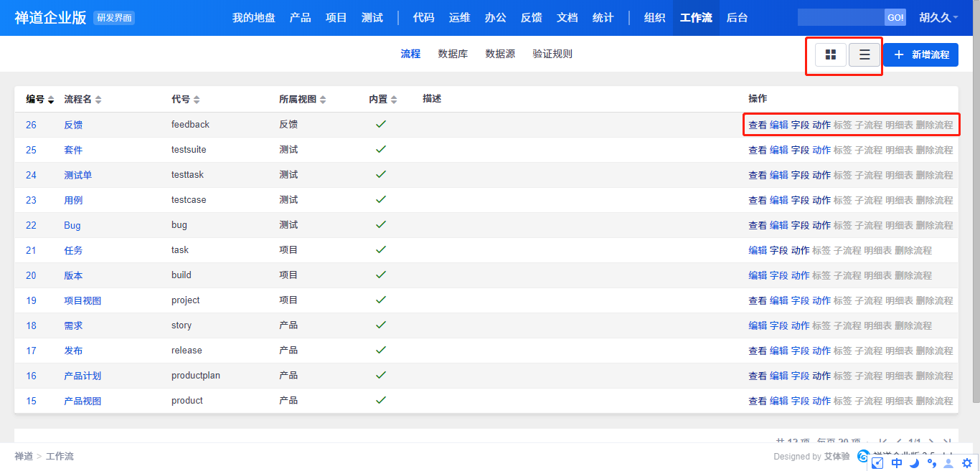The height and width of the screenshot is (471, 980).
Task: Click the 新增流程 button
Action: tap(920, 54)
